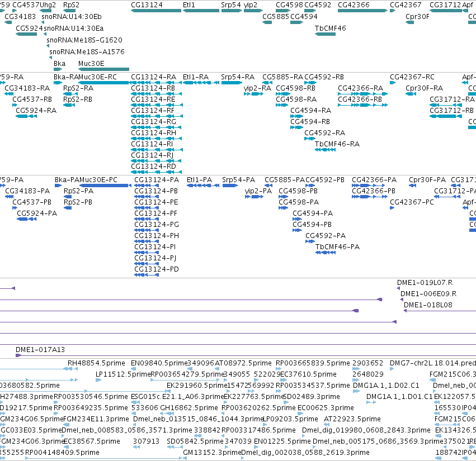
Task: Select the Srp54-PA protein label
Action: point(239,180)
